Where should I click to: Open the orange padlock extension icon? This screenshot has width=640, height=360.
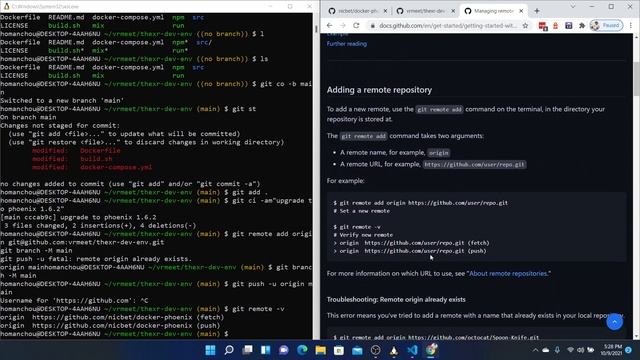pos(555,25)
